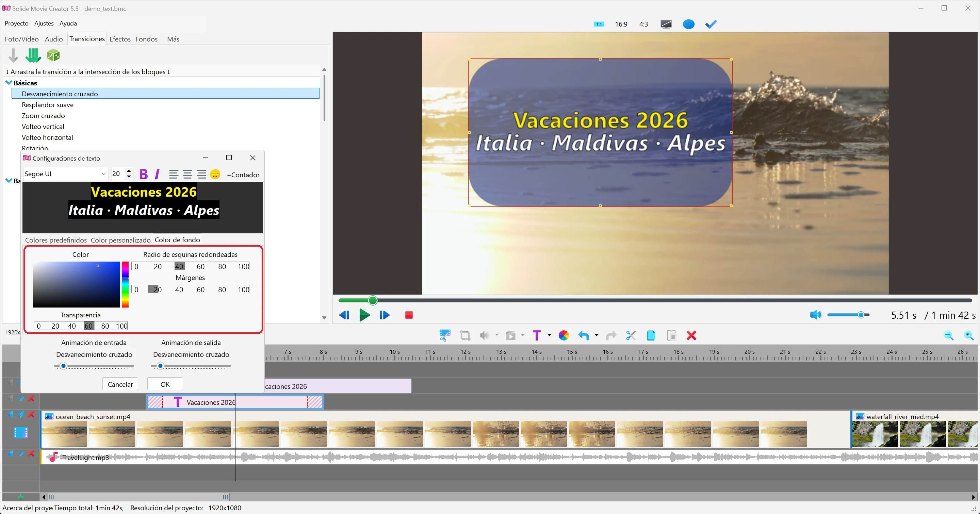The height and width of the screenshot is (514, 980).
Task: Mute the preview speaker icon
Action: 815,315
